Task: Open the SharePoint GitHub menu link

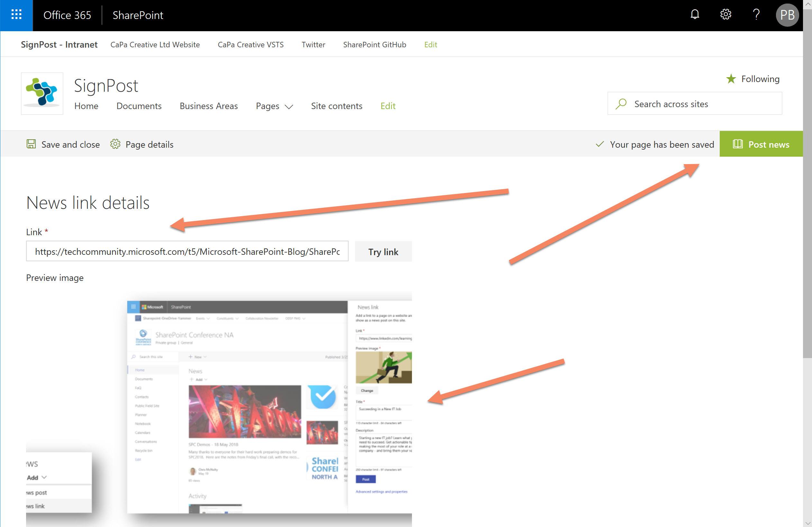Action: click(x=375, y=44)
